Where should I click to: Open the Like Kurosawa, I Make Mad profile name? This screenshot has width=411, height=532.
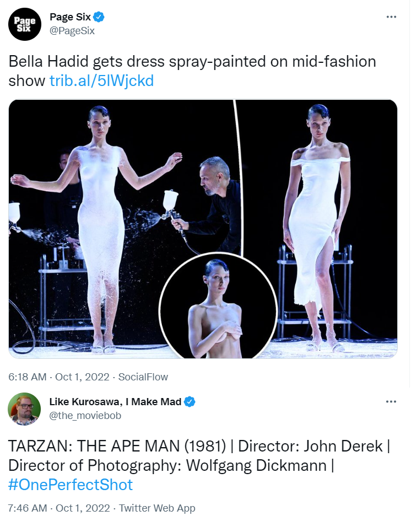click(x=115, y=402)
